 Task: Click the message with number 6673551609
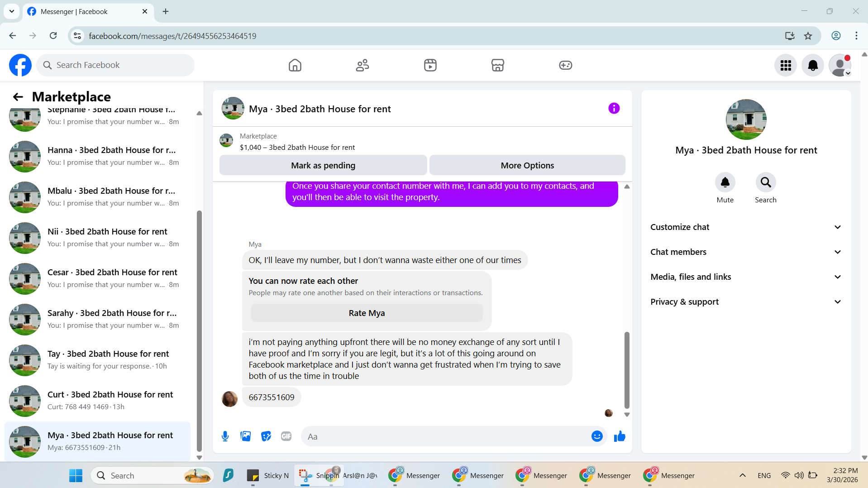[x=272, y=397]
